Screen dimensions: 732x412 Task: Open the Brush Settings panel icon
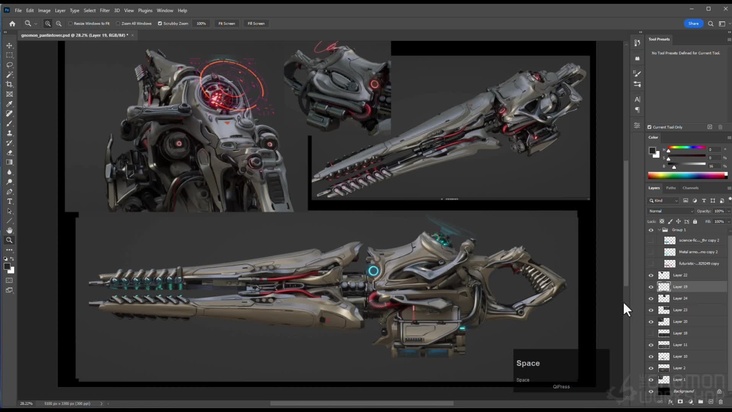pyautogui.click(x=637, y=74)
